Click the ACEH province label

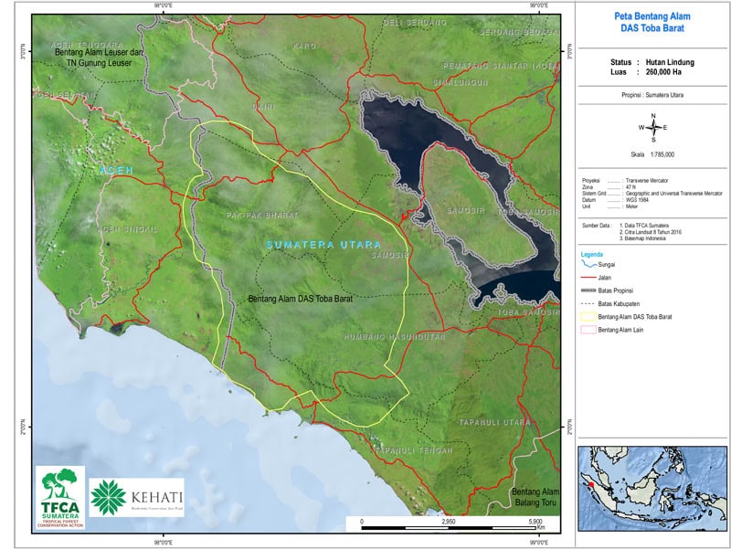[117, 171]
